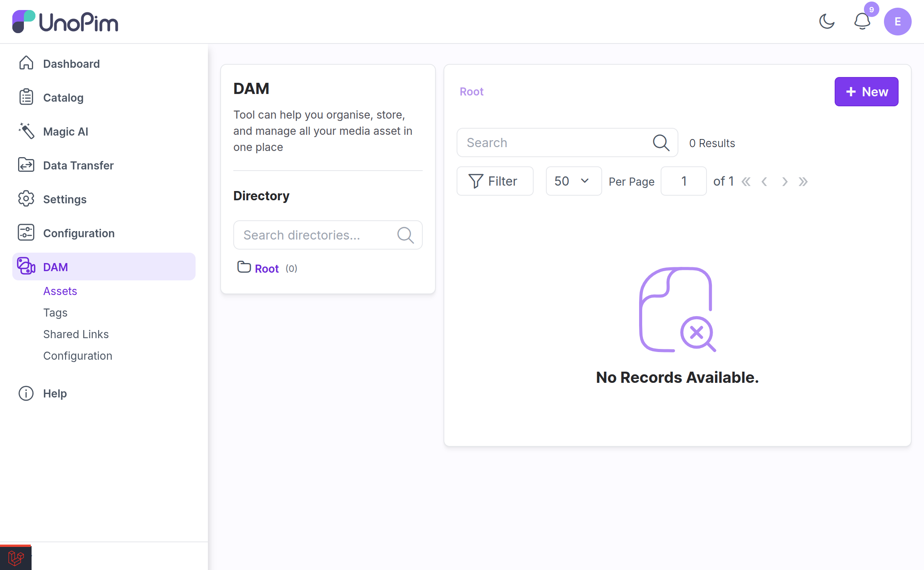This screenshot has height=570, width=924.
Task: Go to first page double chevron
Action: point(746,181)
